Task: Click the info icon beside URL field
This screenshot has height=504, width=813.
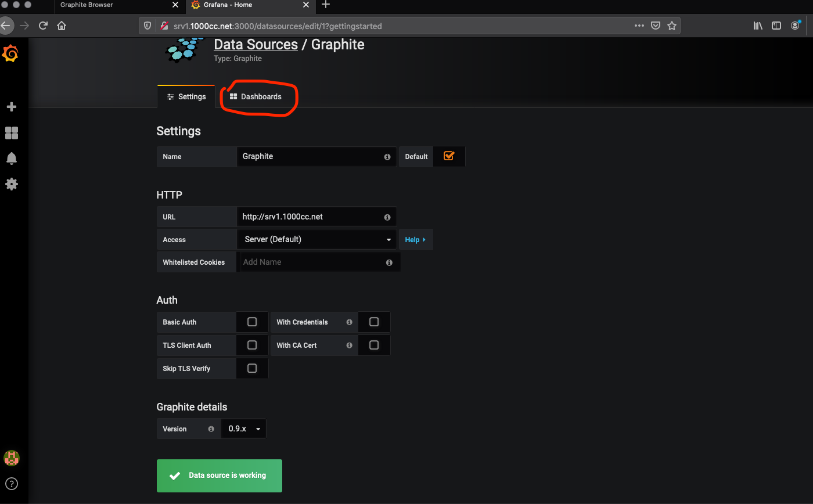Action: click(x=387, y=217)
